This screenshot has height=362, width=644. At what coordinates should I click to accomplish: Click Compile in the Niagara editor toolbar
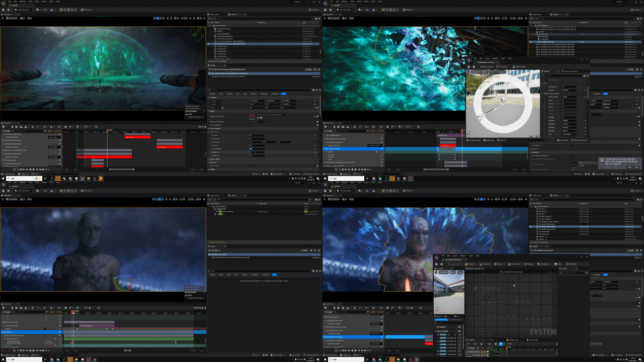(470, 263)
